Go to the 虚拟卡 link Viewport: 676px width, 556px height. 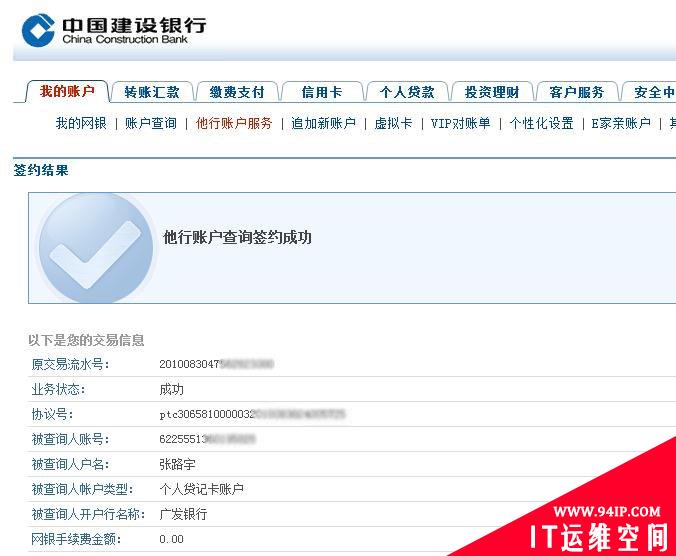coord(393,123)
